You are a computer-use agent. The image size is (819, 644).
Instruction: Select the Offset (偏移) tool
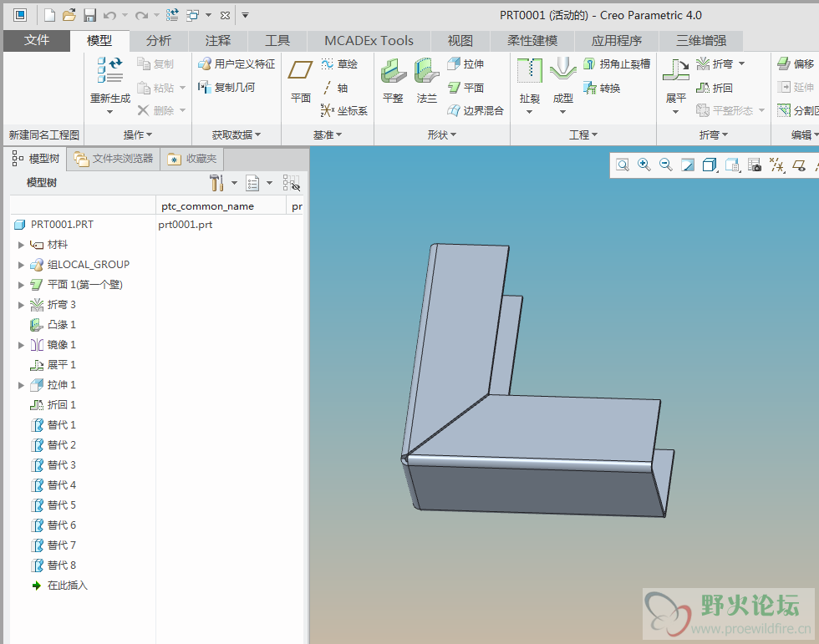[796, 63]
